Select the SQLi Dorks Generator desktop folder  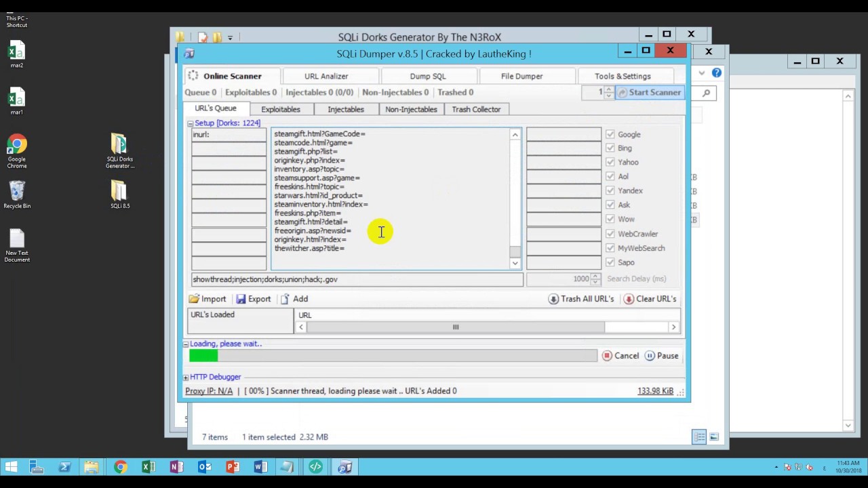pyautogui.click(x=119, y=151)
